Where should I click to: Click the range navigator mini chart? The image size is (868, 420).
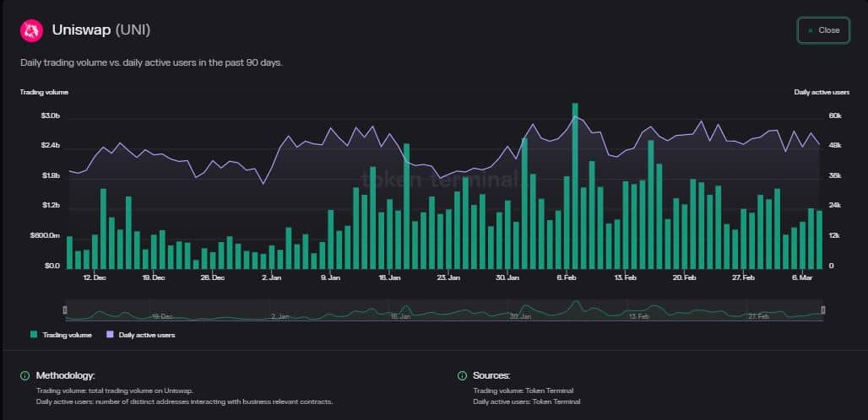click(x=444, y=310)
